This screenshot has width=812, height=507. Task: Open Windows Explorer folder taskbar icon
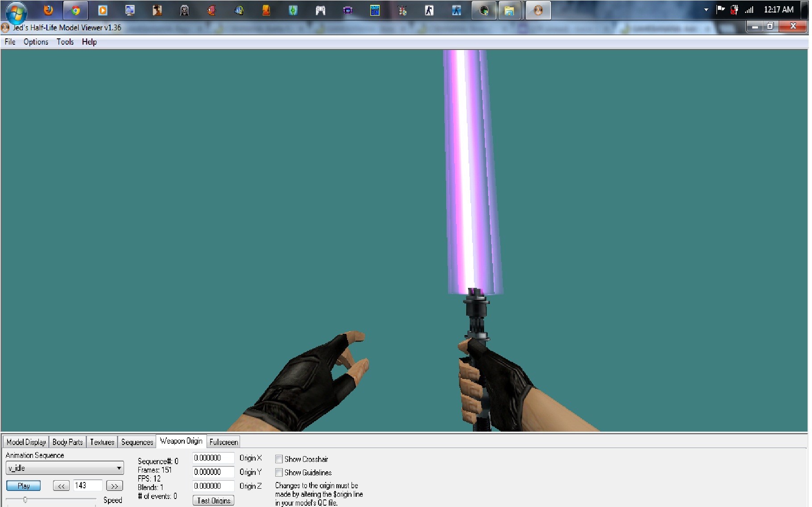[x=509, y=10]
